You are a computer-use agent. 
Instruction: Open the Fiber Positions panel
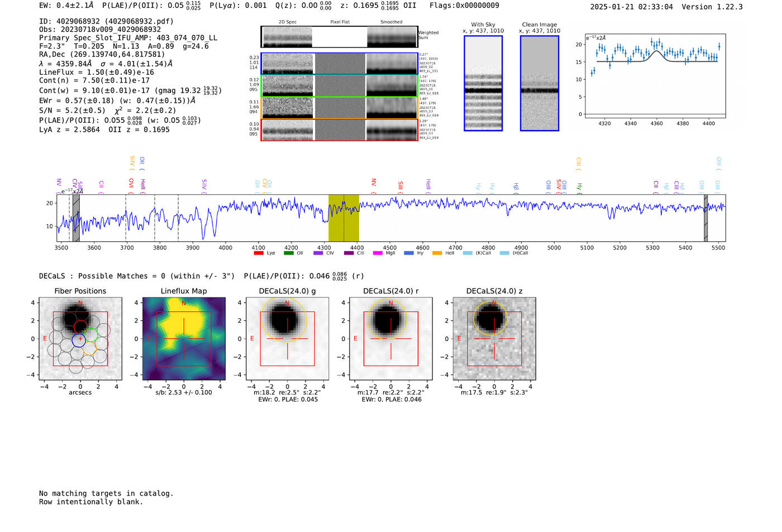click(80, 339)
